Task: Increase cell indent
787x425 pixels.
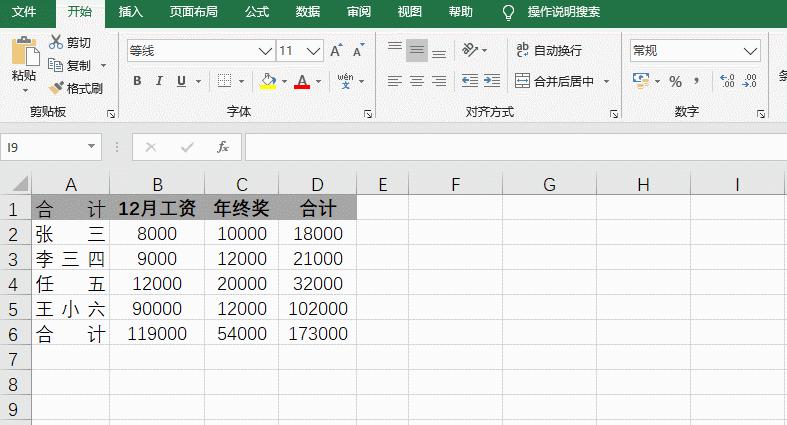Action: [x=492, y=81]
